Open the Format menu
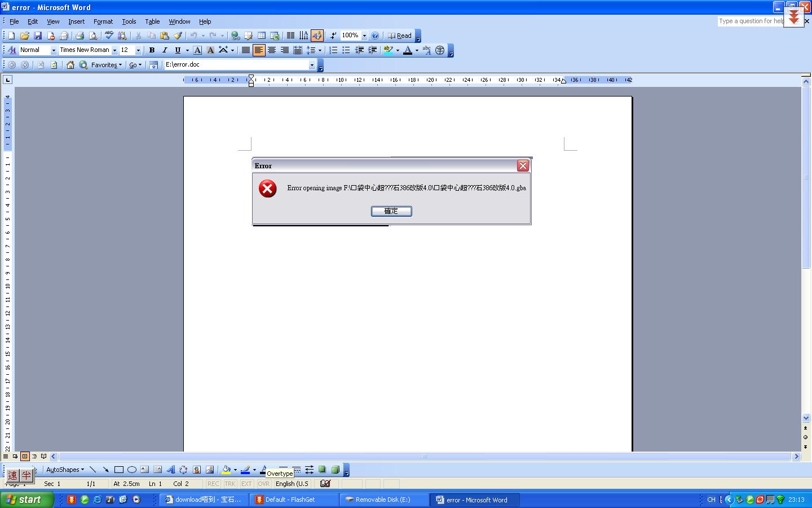 tap(103, 21)
